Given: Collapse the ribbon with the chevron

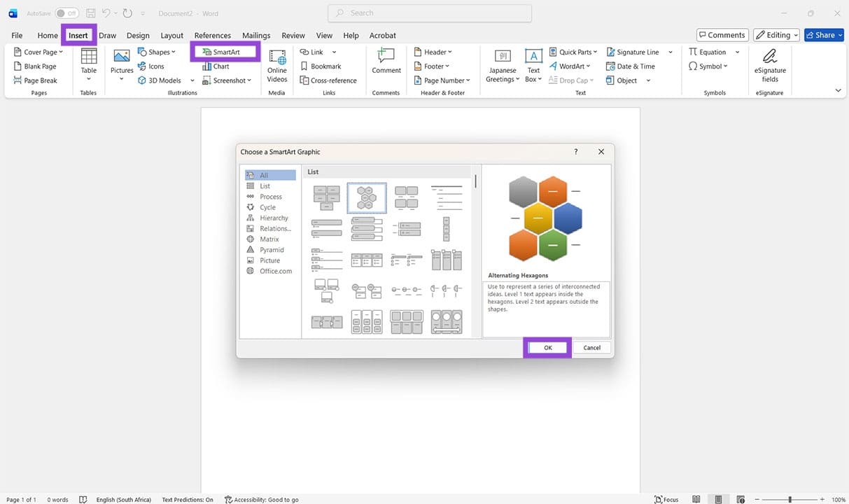Looking at the screenshot, I should coord(838,90).
